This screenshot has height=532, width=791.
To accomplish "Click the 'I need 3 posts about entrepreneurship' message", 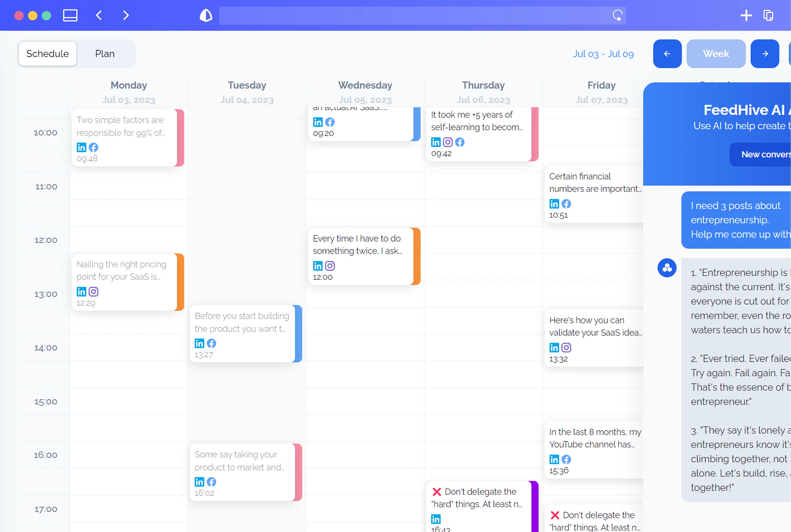I will pyautogui.click(x=736, y=220).
